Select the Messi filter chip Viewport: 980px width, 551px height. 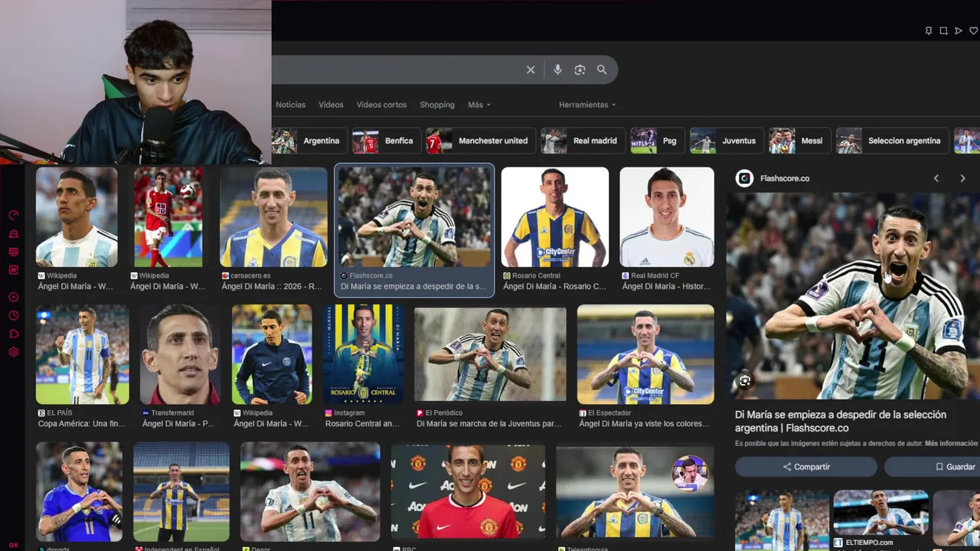799,141
